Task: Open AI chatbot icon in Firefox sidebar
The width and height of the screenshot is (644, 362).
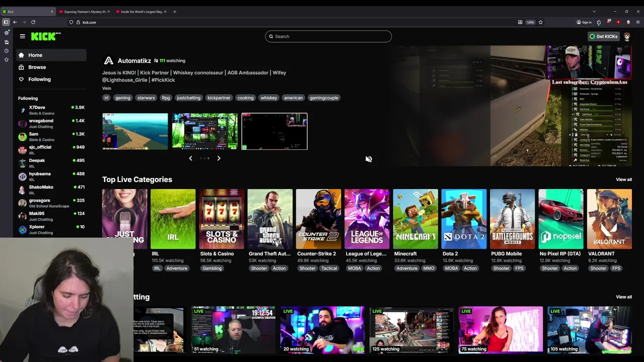Action: (x=7, y=33)
